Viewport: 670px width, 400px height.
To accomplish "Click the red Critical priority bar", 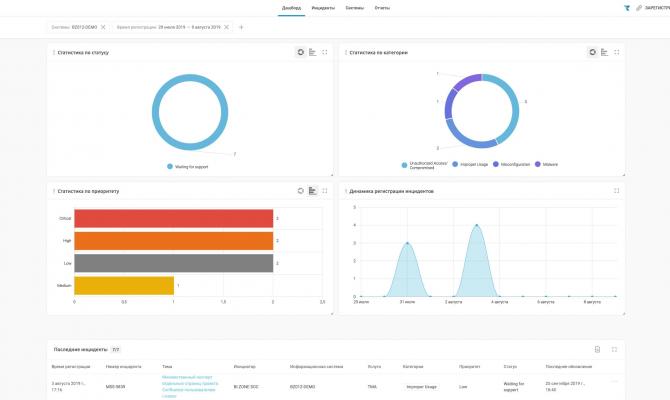I will tap(173, 218).
